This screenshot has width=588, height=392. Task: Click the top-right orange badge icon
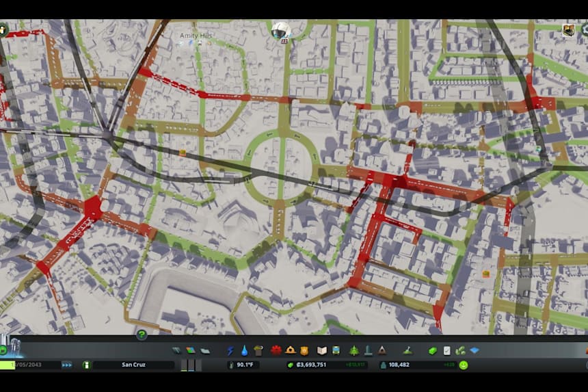568,30
